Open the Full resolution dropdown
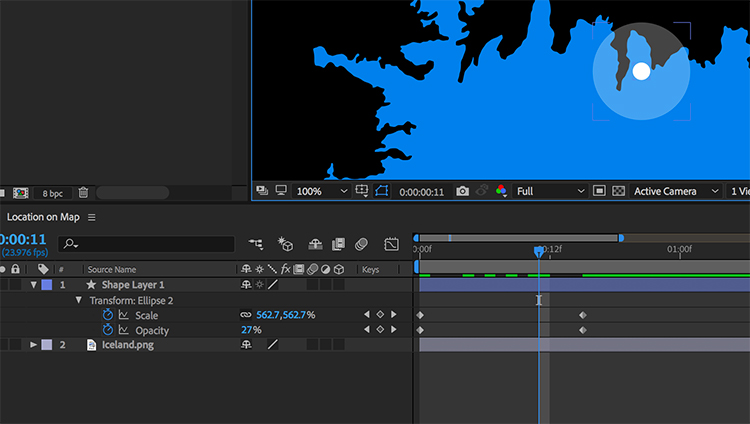 tap(550, 191)
